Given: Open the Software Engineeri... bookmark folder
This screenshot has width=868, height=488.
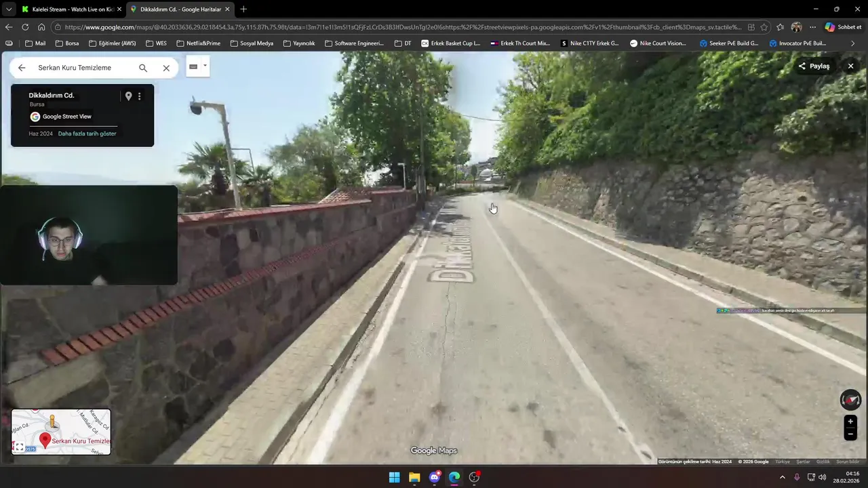Looking at the screenshot, I should 354,43.
